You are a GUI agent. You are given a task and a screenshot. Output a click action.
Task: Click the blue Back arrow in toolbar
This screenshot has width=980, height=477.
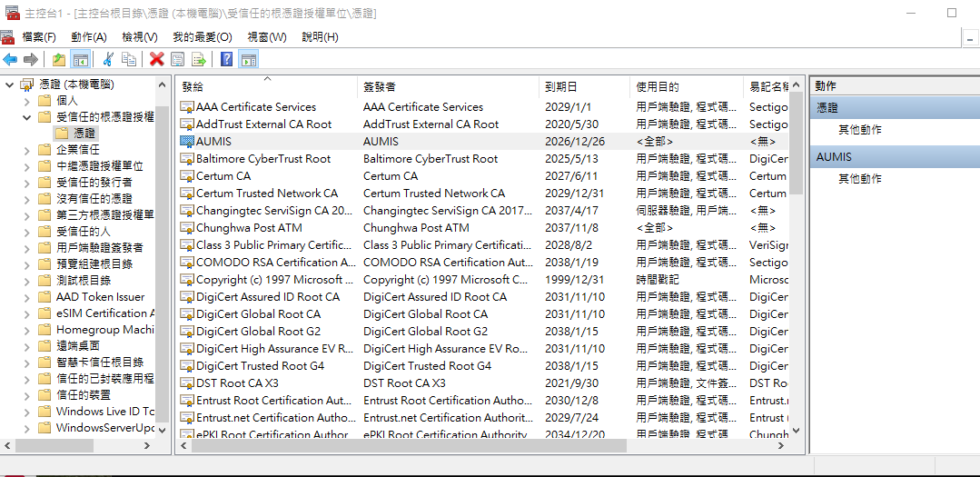point(10,59)
